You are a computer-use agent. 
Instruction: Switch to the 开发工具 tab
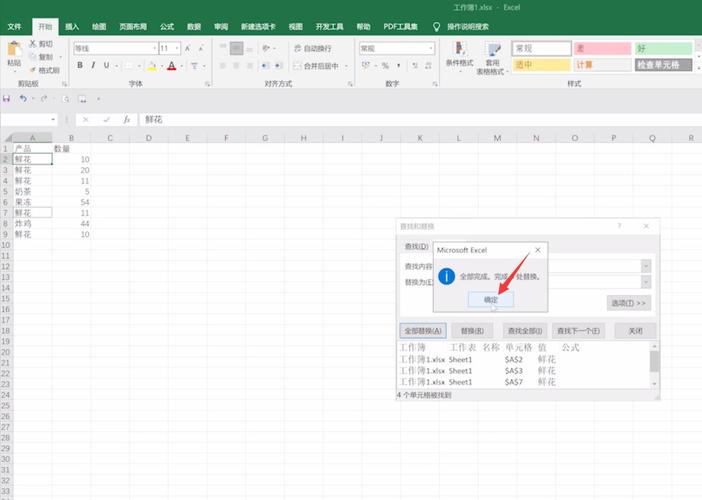pos(330,27)
